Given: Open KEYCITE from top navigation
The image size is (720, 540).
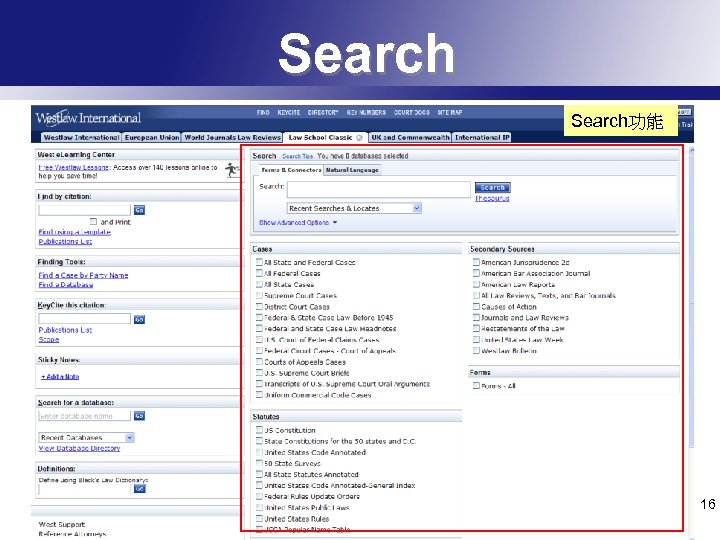Looking at the screenshot, I should click(289, 112).
